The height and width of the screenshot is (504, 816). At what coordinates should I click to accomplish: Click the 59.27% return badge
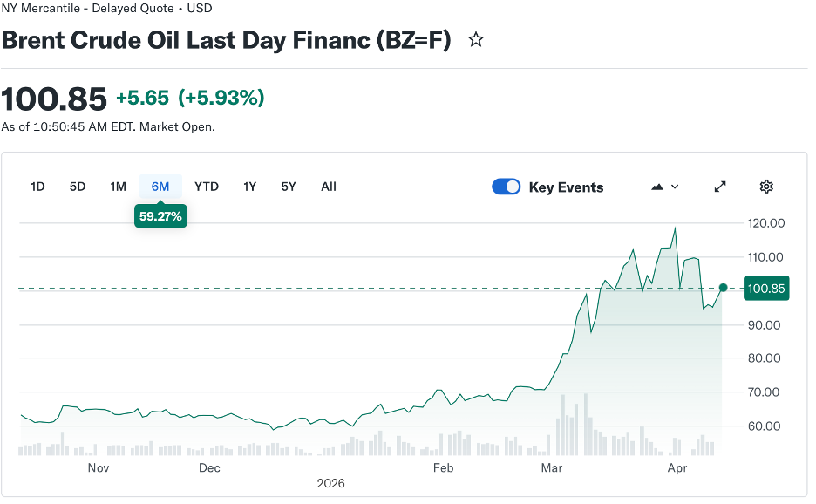[160, 216]
